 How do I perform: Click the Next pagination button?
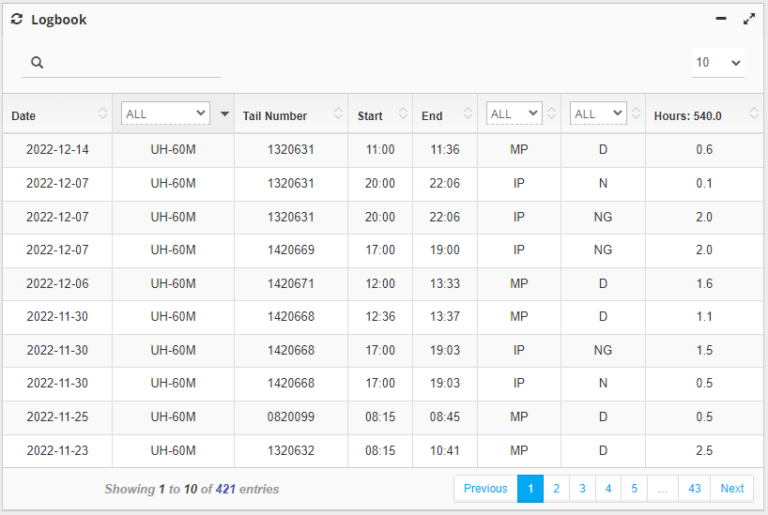click(732, 489)
